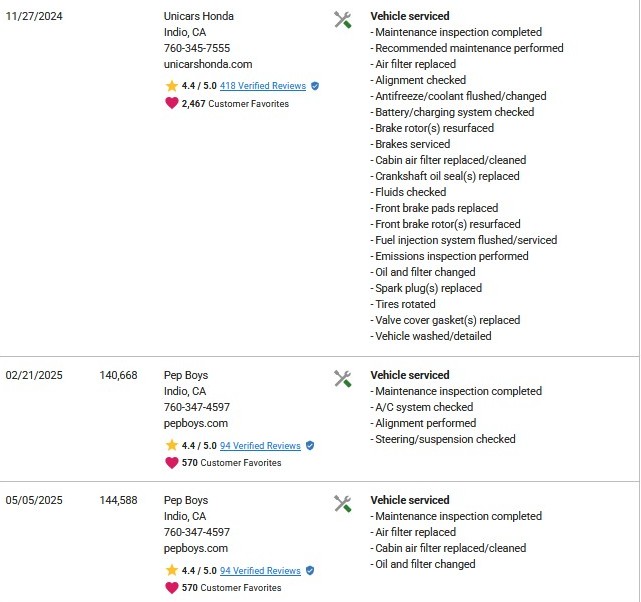Click the 140,668 mileage reading
Image resolution: width=641 pixels, height=602 pixels.
click(119, 375)
